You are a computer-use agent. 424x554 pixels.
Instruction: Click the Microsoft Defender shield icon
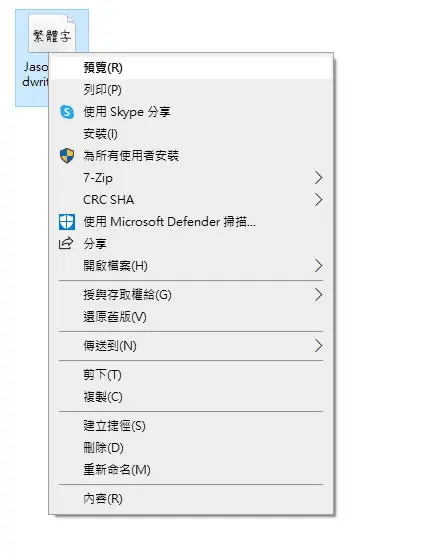pos(67,222)
